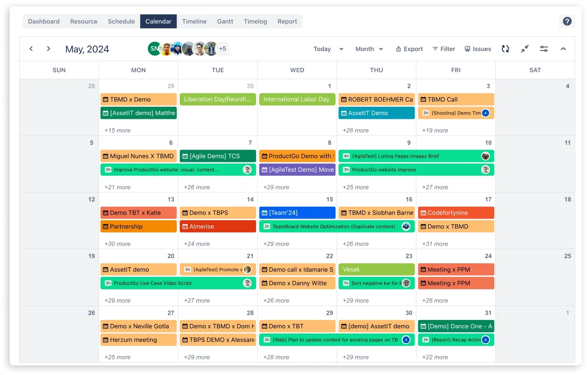Show the +5 more team members

click(x=222, y=49)
